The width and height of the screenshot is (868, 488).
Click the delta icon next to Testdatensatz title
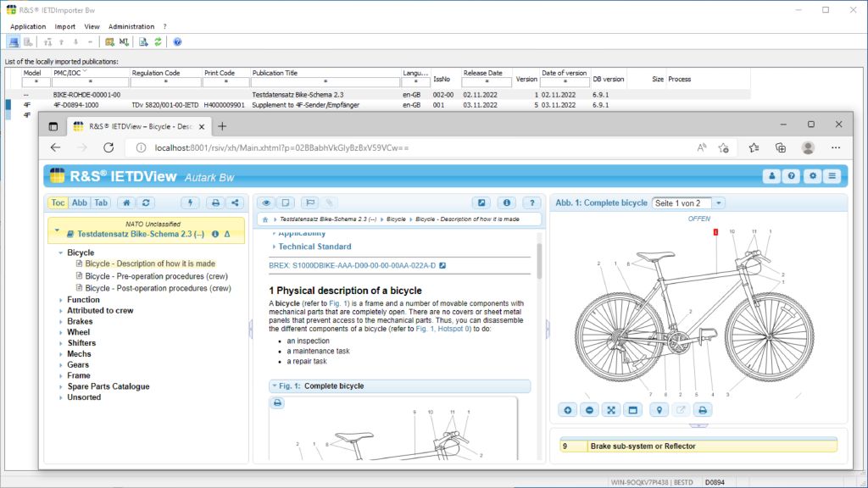coord(227,234)
